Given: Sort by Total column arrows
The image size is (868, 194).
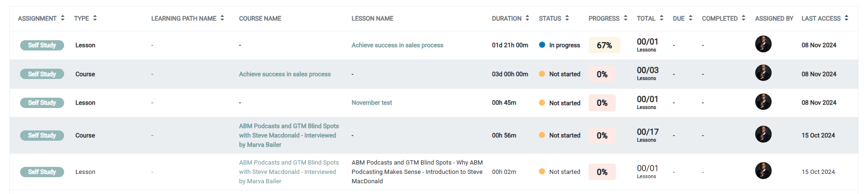Looking at the screenshot, I should [x=662, y=18].
